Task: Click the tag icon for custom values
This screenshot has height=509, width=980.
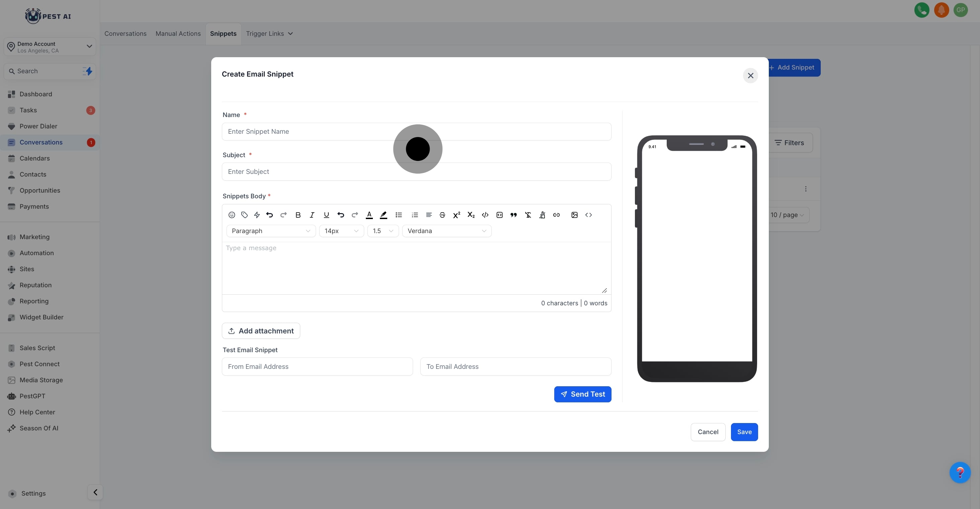Action: pos(244,215)
